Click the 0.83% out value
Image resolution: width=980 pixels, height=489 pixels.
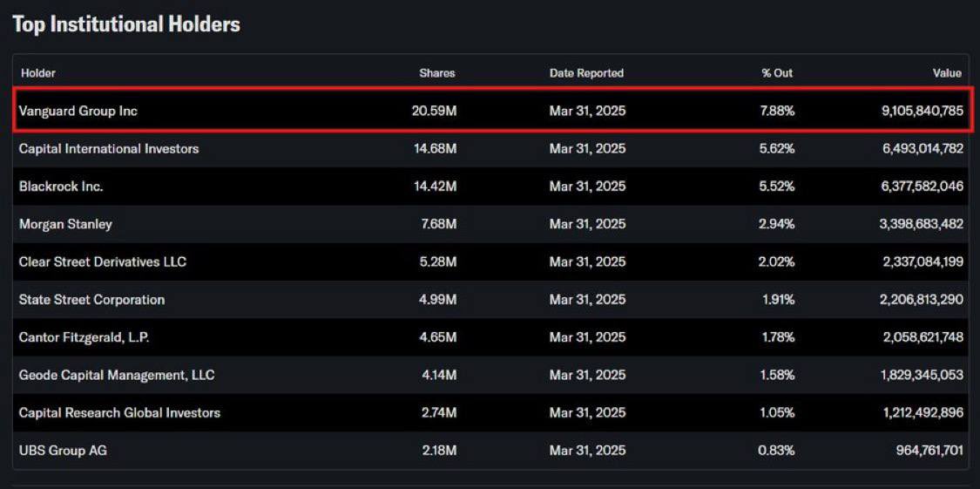tap(777, 451)
